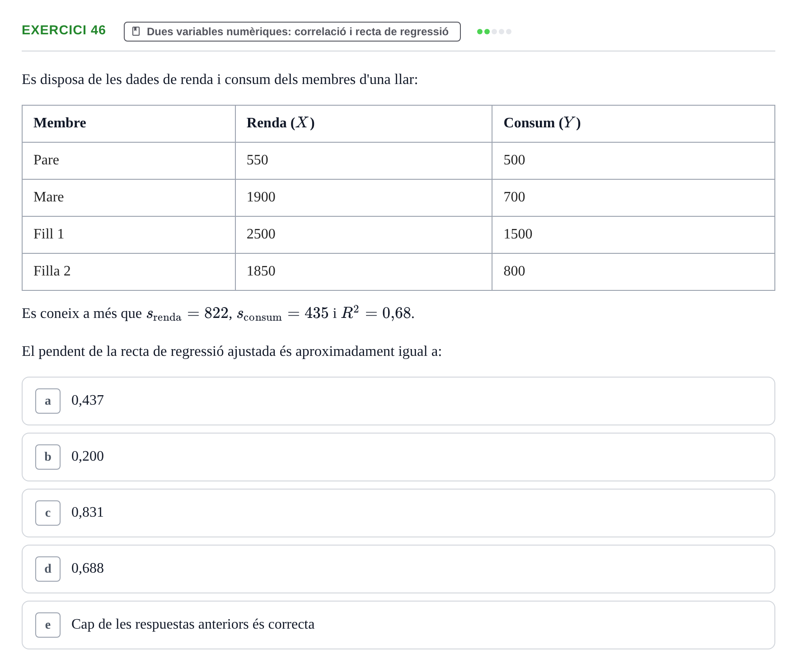Click the s_consum = 435 formula

pyautogui.click(x=283, y=313)
